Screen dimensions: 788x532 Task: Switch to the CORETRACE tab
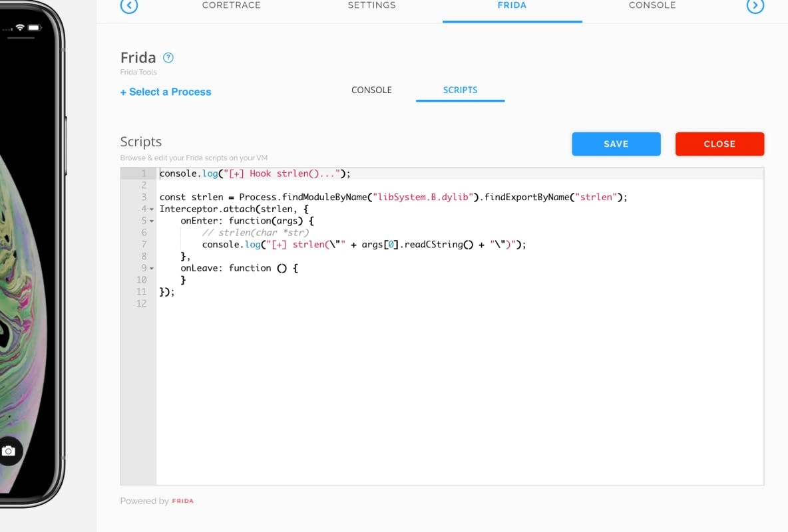[231, 5]
